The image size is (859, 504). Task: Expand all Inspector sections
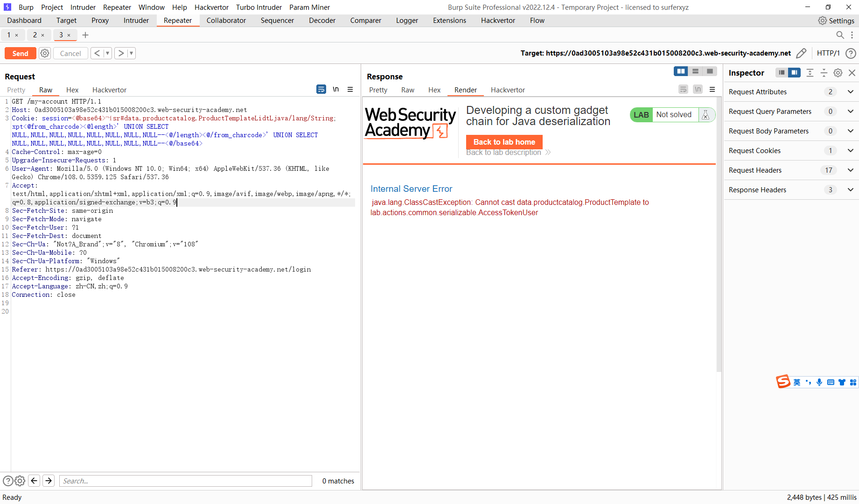[810, 73]
